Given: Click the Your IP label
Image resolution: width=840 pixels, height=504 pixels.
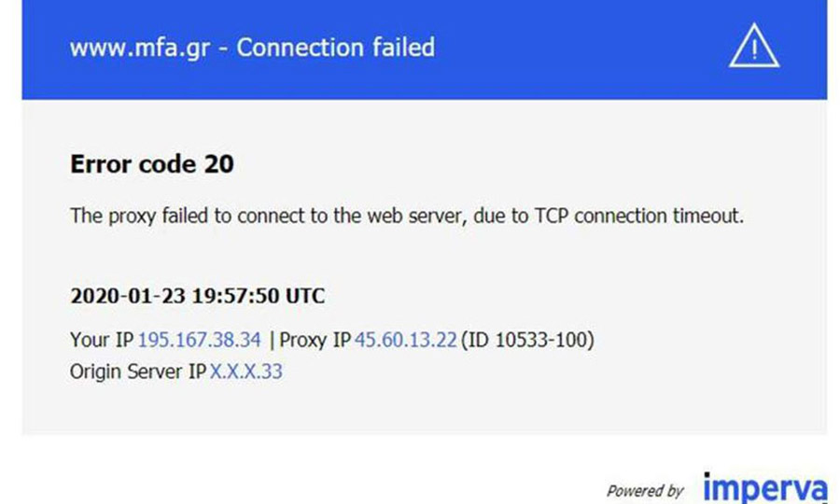Looking at the screenshot, I should [x=102, y=340].
